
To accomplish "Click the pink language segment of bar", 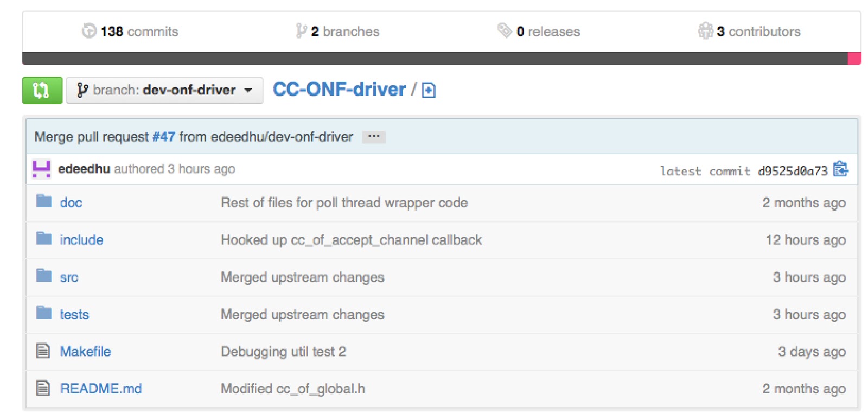I will point(854,59).
